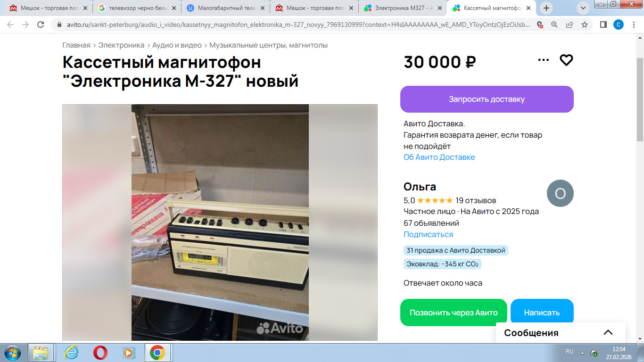The width and height of the screenshot is (644, 362).
Task: Bookmark this page with the star icon
Action: click(585, 25)
